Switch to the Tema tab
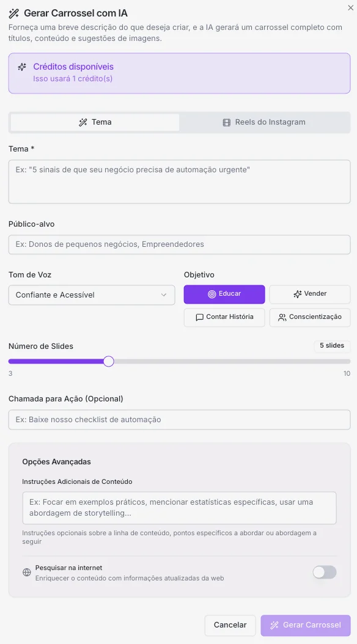The height and width of the screenshot is (644, 357). point(95,122)
